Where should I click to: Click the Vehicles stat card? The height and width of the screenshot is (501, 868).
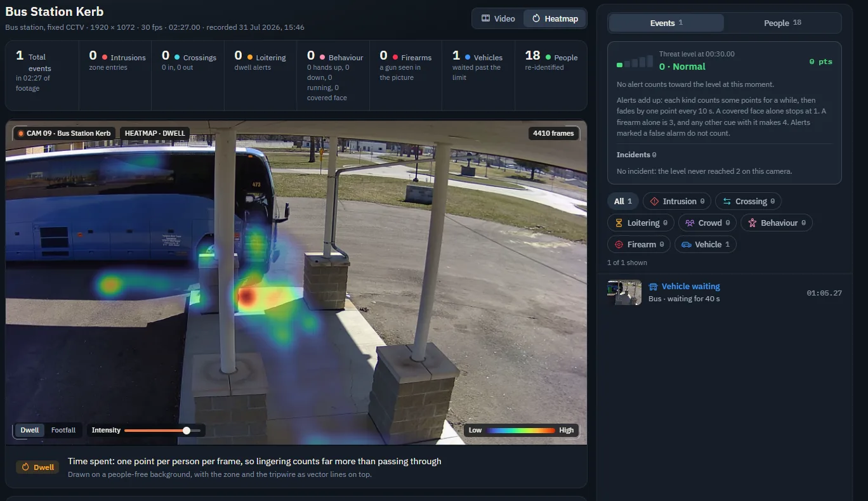tap(478, 76)
